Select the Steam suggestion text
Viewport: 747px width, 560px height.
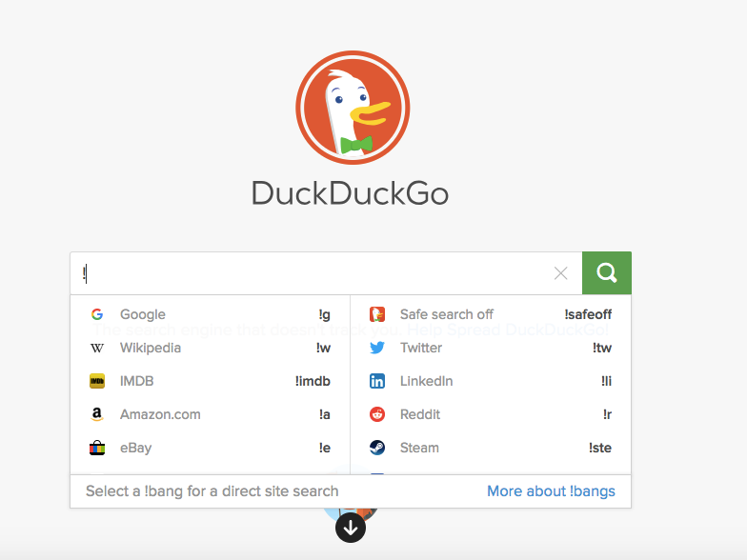(x=419, y=448)
